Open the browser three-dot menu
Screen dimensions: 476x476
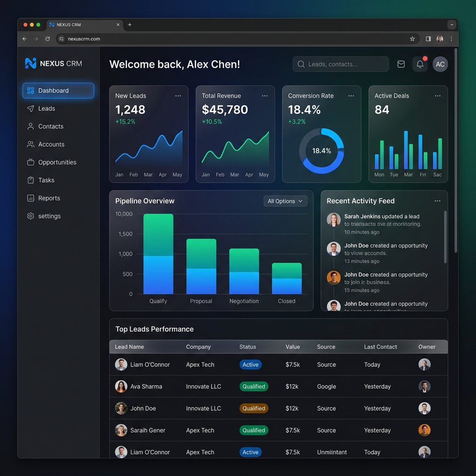point(451,39)
